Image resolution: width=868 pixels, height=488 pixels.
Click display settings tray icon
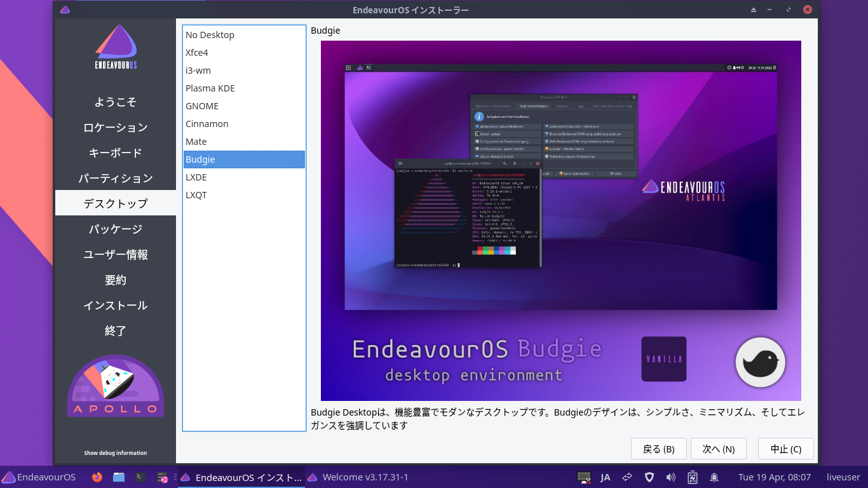pyautogui.click(x=584, y=477)
